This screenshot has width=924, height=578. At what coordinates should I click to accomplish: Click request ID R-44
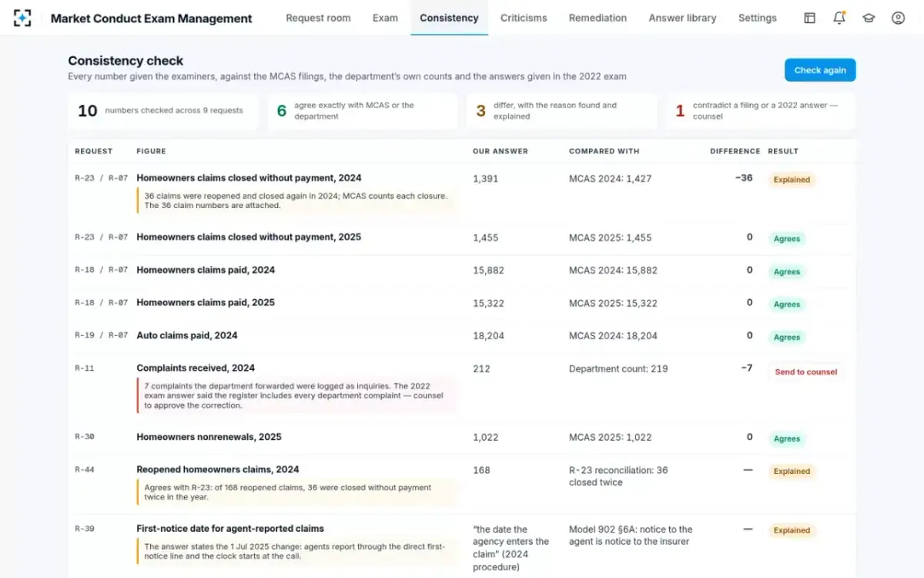(84, 469)
